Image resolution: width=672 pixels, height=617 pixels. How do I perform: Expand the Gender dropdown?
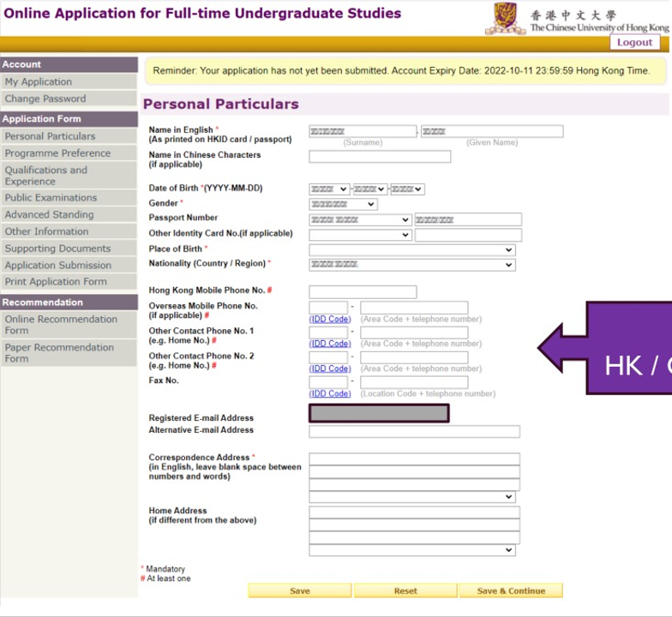point(343,204)
